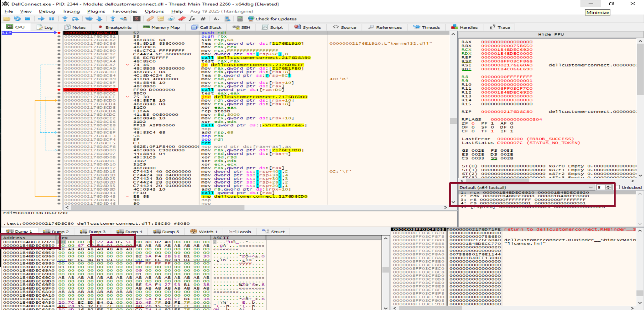
Task: Switch to the Struct tab
Action: (273, 232)
